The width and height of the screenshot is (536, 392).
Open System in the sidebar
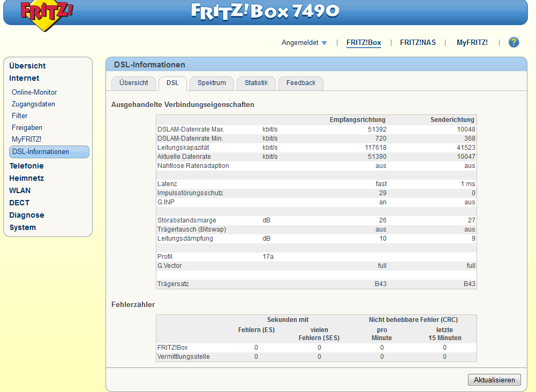[22, 227]
